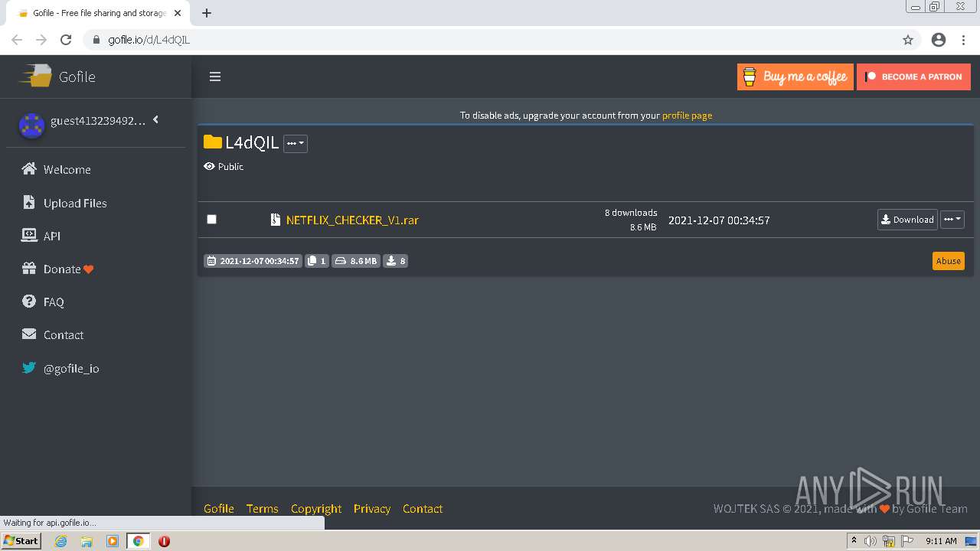Open the Welcome page
Screen dimensions: 980x551
point(67,170)
